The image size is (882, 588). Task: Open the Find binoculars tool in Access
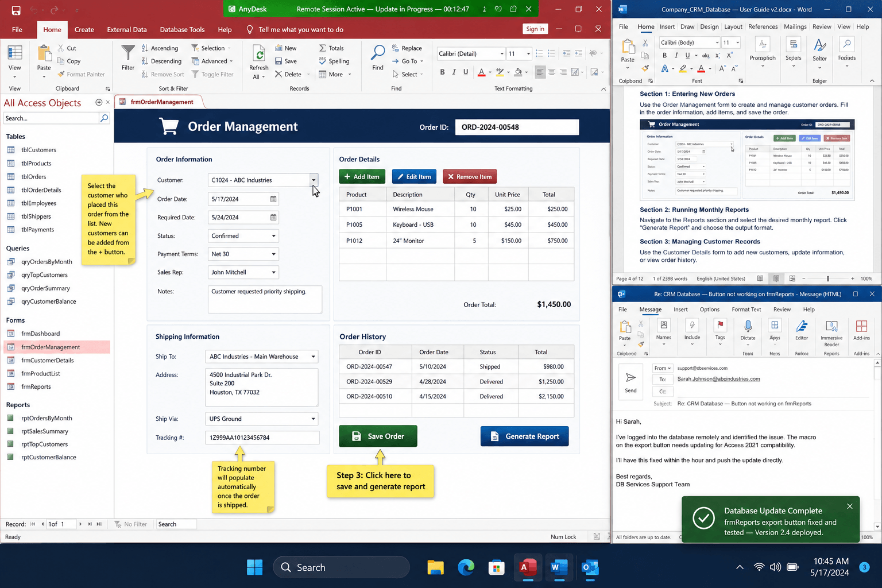(378, 52)
